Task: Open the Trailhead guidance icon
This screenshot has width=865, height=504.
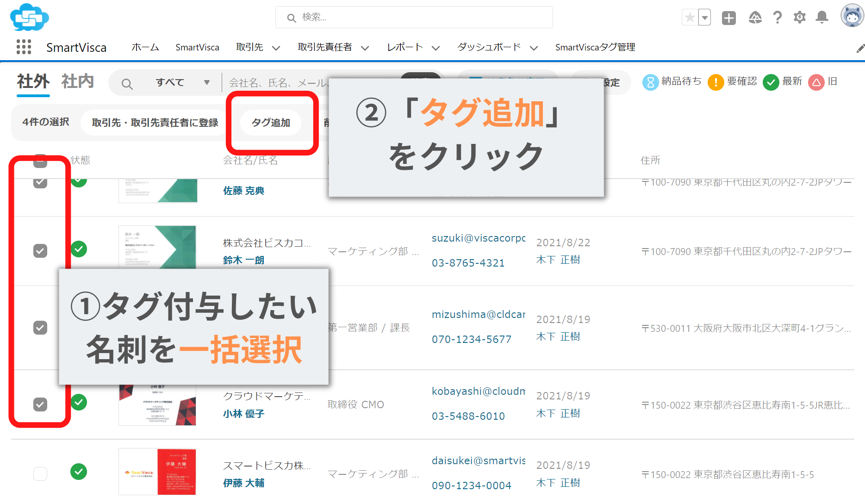Action: pos(755,18)
